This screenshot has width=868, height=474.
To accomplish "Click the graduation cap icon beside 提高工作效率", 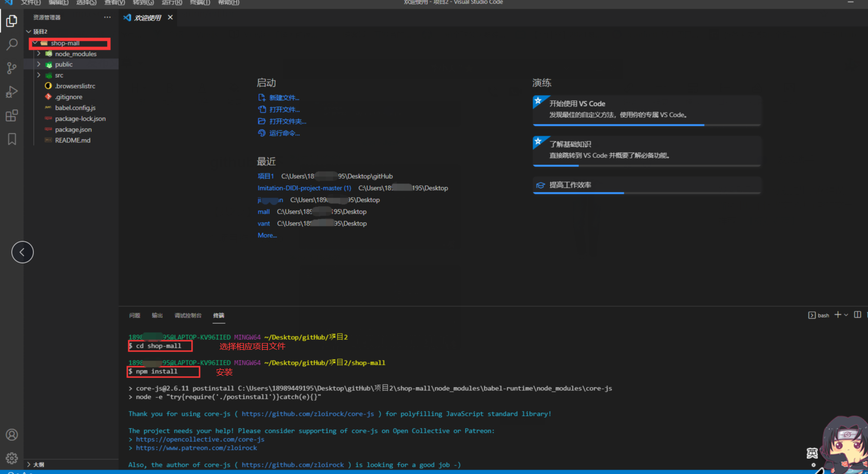I will 541,185.
